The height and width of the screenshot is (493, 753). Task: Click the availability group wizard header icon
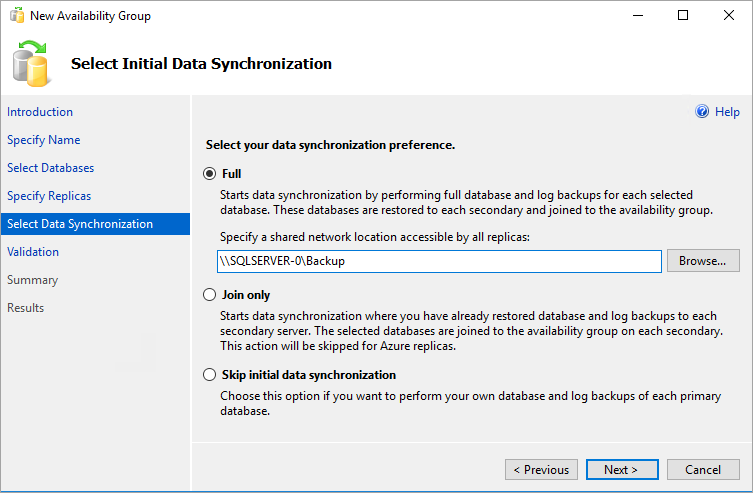30,63
